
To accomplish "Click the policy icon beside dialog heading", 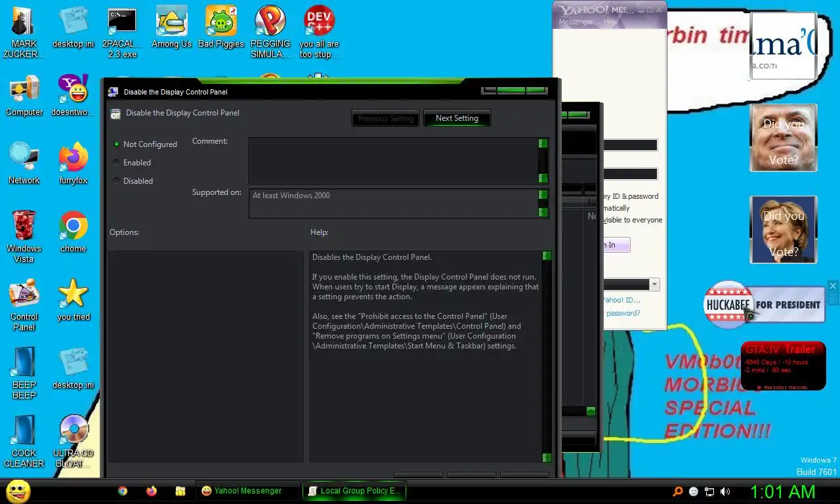I will click(115, 114).
